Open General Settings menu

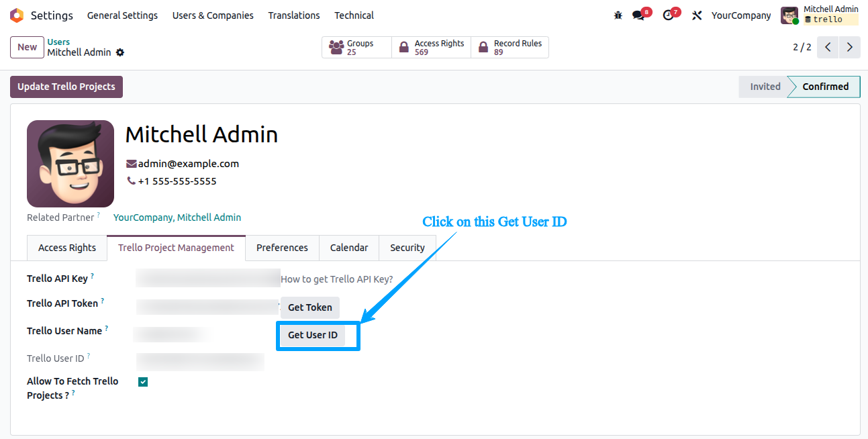122,15
